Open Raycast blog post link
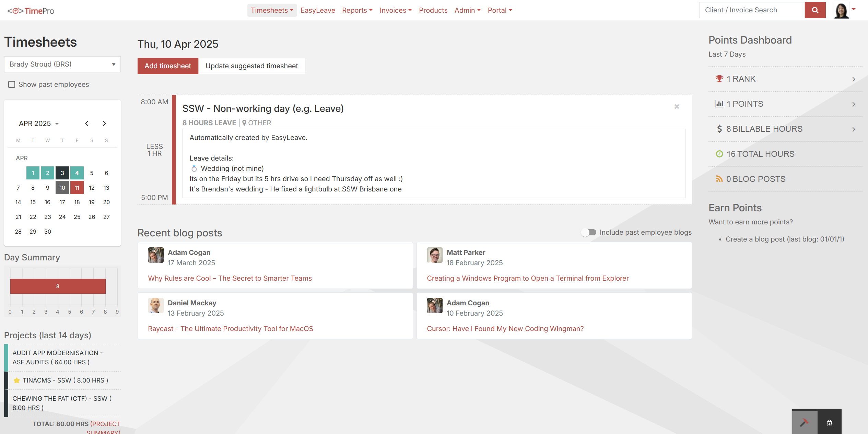This screenshot has width=868, height=434. tap(230, 329)
